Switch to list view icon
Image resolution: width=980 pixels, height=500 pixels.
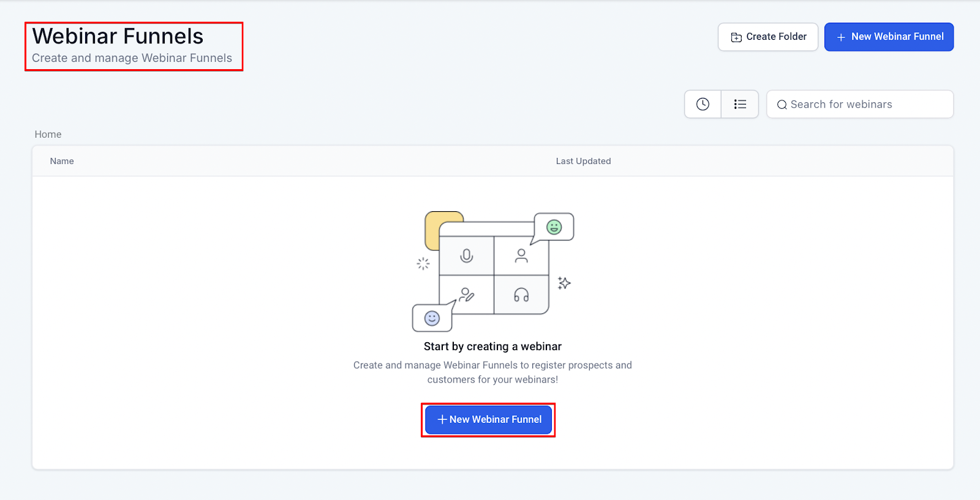(x=740, y=104)
